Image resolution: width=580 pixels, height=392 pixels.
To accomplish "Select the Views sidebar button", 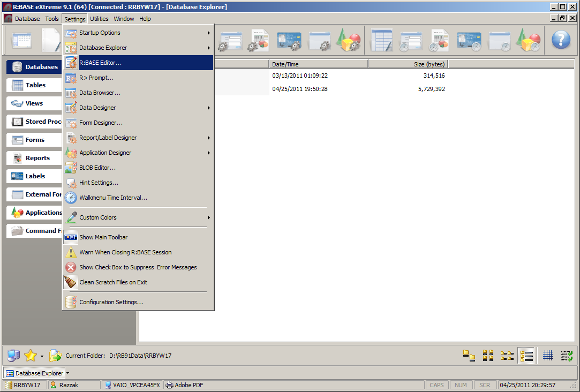I will point(34,103).
